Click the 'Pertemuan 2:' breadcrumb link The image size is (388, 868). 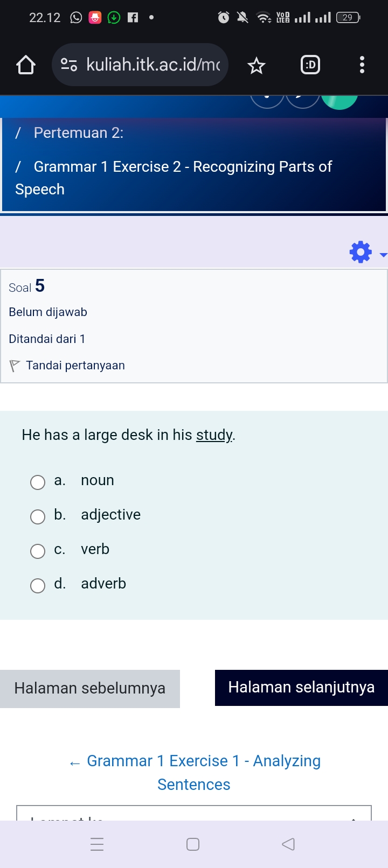78,132
